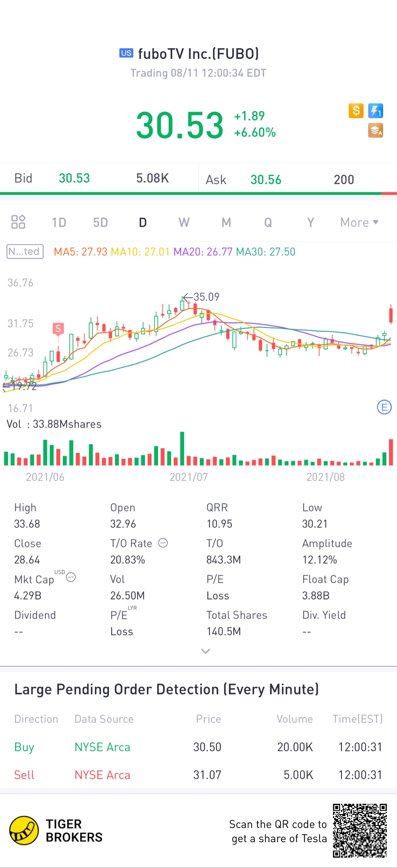Viewport: 397px width, 868px height.
Task: Tap the T/O Rate value 20.83%
Action: point(128,560)
